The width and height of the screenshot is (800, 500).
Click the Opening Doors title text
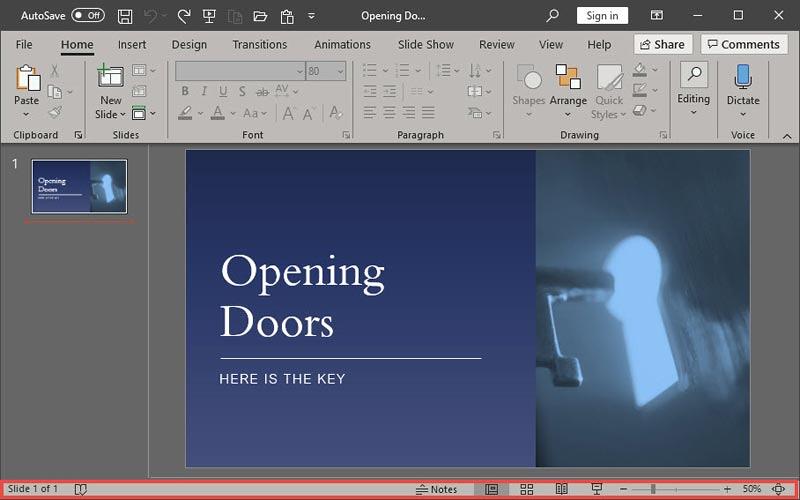coord(303,297)
